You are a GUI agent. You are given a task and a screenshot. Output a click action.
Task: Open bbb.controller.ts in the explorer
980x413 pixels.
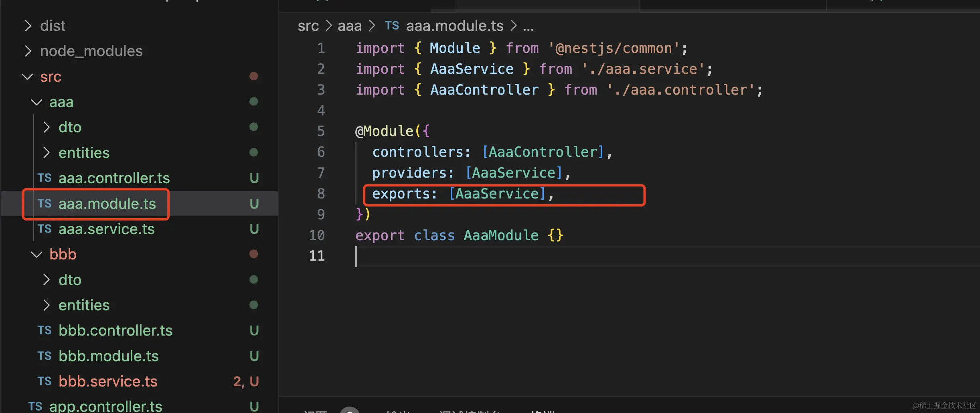115,330
